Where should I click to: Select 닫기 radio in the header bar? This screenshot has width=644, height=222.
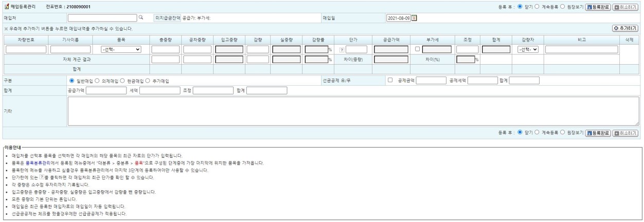click(520, 7)
